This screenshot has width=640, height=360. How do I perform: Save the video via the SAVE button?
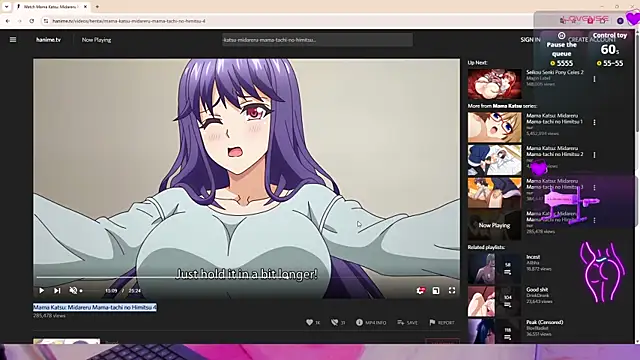click(407, 322)
